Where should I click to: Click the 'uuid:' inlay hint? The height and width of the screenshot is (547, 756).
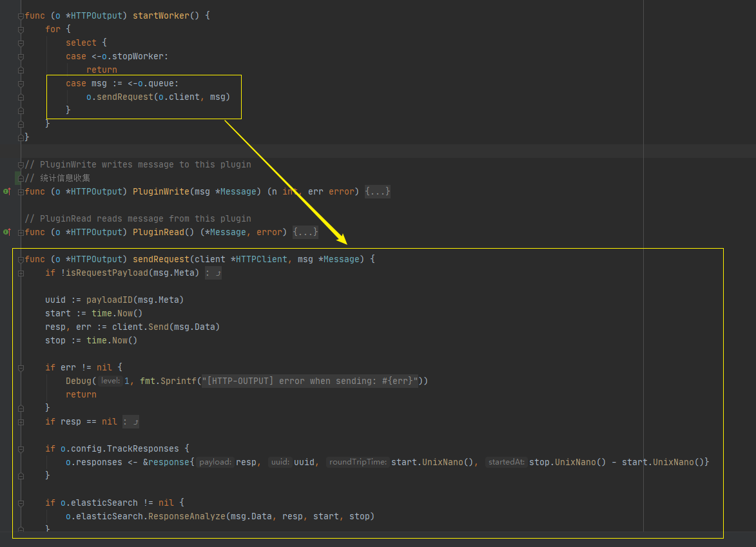click(280, 462)
